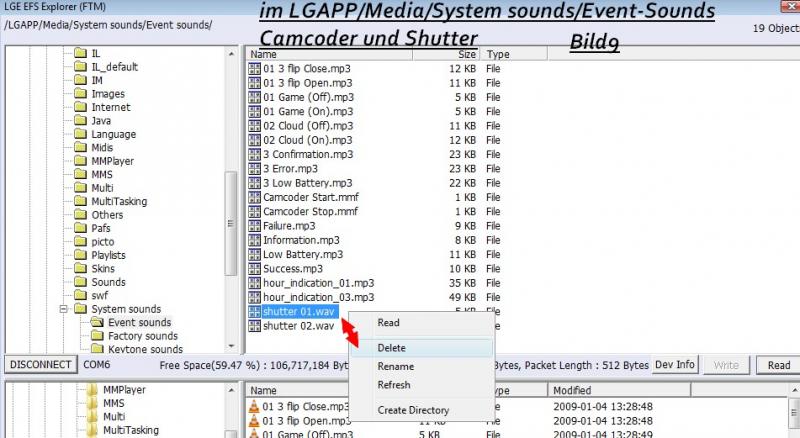Choose Rename from the context menu

[395, 366]
